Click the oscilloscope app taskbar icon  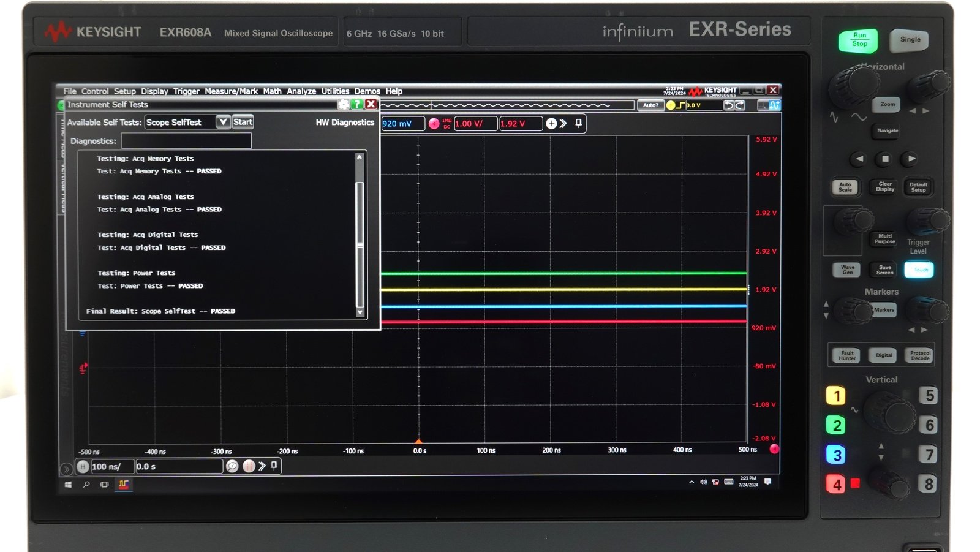click(x=124, y=485)
